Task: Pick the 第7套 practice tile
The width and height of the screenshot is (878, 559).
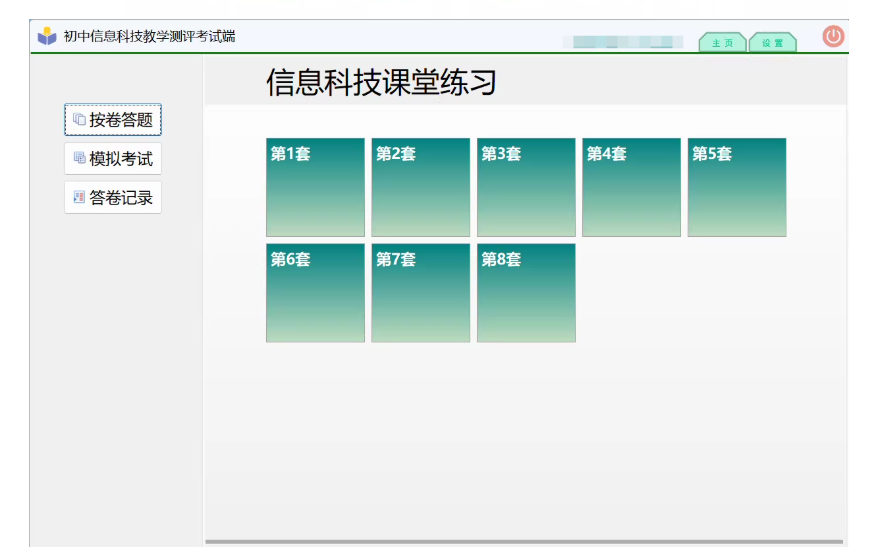Action: [420, 292]
